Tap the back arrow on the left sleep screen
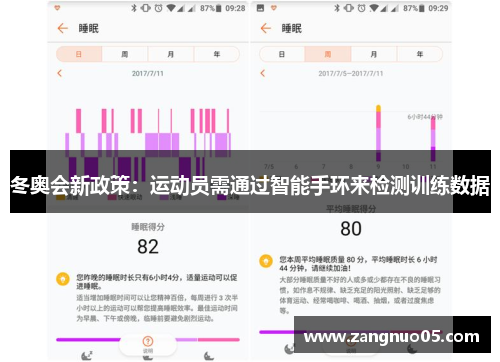Image resolution: width=500 pixels, height=362 pixels. coord(62,28)
